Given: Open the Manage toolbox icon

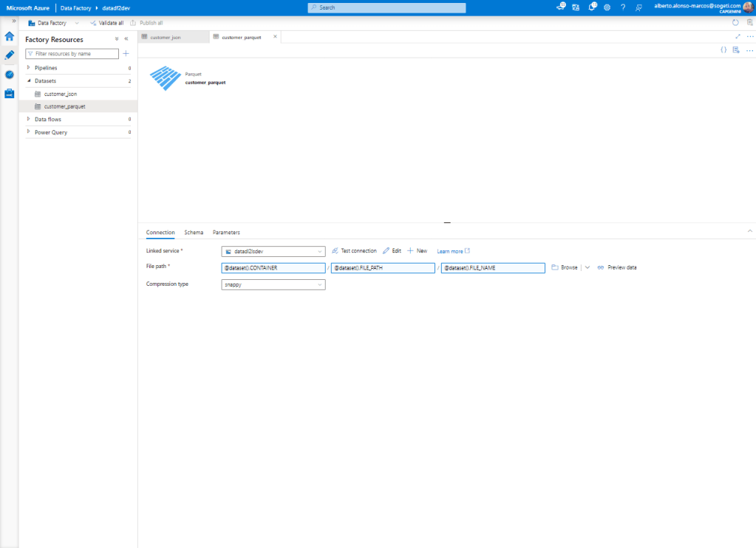Looking at the screenshot, I should [x=10, y=94].
